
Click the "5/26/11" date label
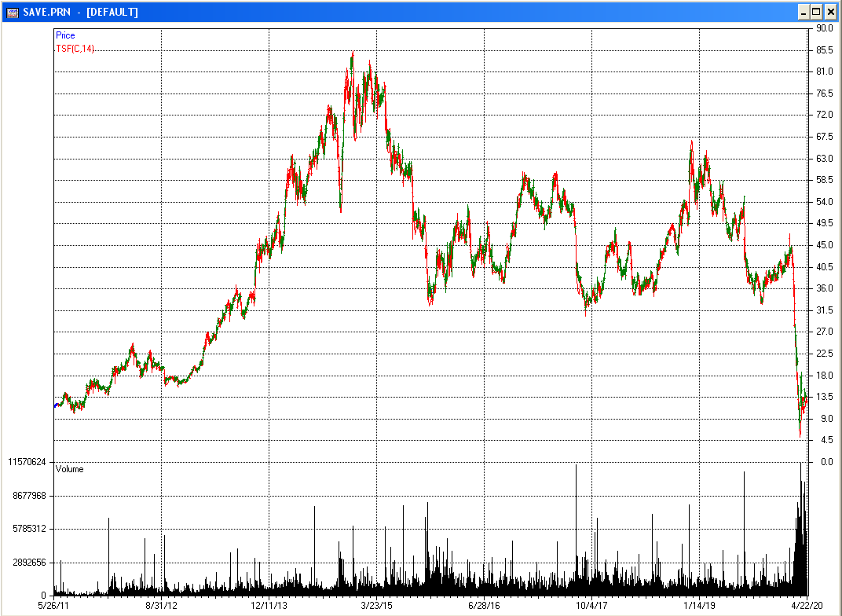pyautogui.click(x=53, y=606)
